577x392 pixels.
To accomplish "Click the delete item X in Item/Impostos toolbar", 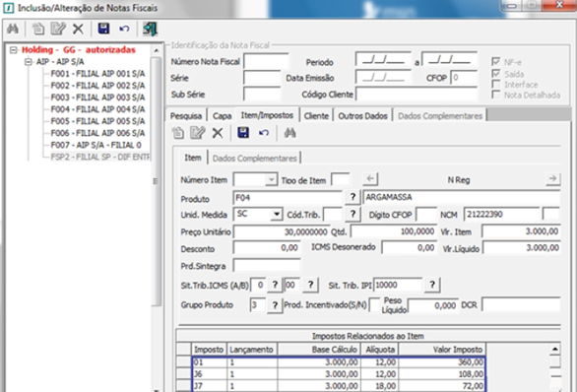I will pos(218,133).
